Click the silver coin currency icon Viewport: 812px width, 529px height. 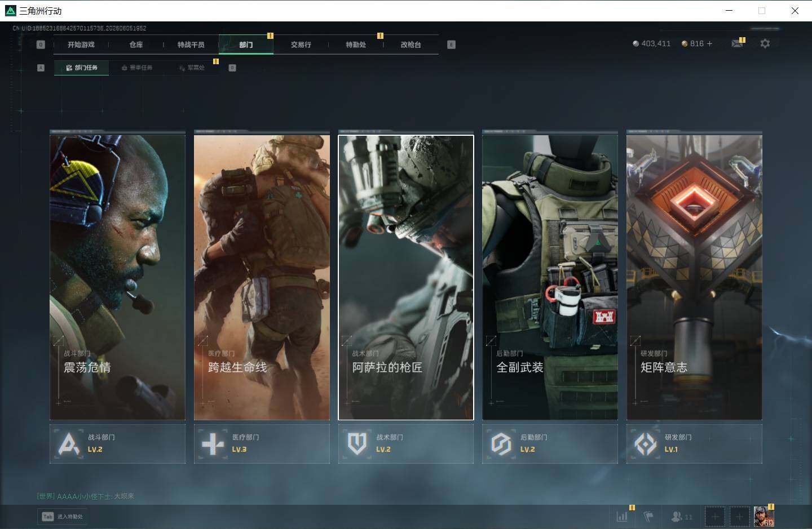tap(636, 43)
